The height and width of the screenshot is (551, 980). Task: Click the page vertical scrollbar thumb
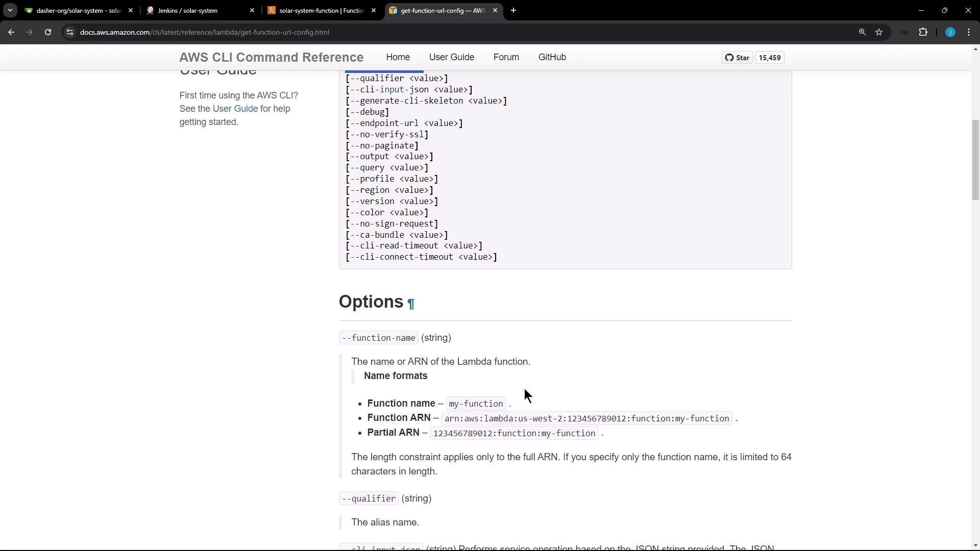975,159
